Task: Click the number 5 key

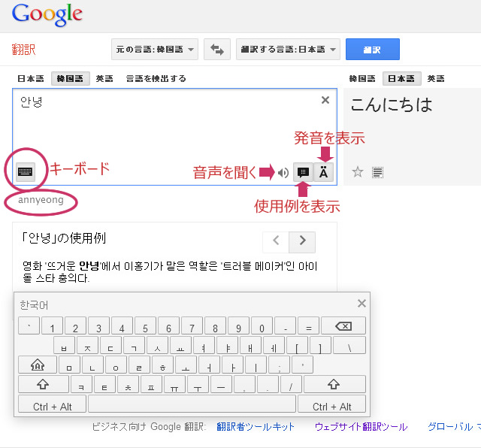Action: pyautogui.click(x=145, y=325)
